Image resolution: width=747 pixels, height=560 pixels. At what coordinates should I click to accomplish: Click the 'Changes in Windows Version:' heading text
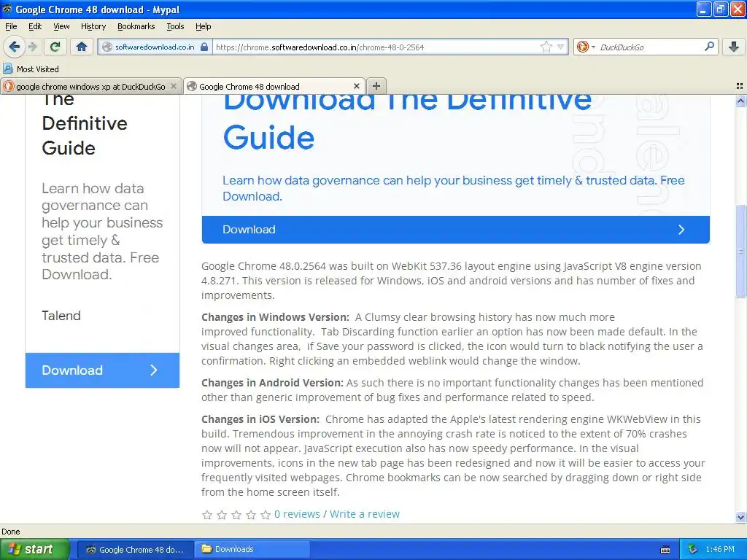click(x=275, y=317)
